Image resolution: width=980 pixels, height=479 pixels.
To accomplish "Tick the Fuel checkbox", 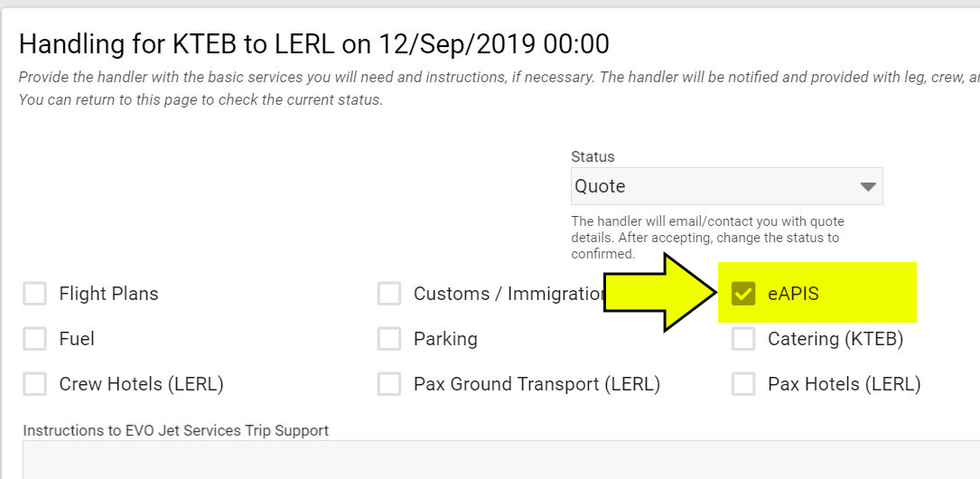I will click(x=34, y=339).
